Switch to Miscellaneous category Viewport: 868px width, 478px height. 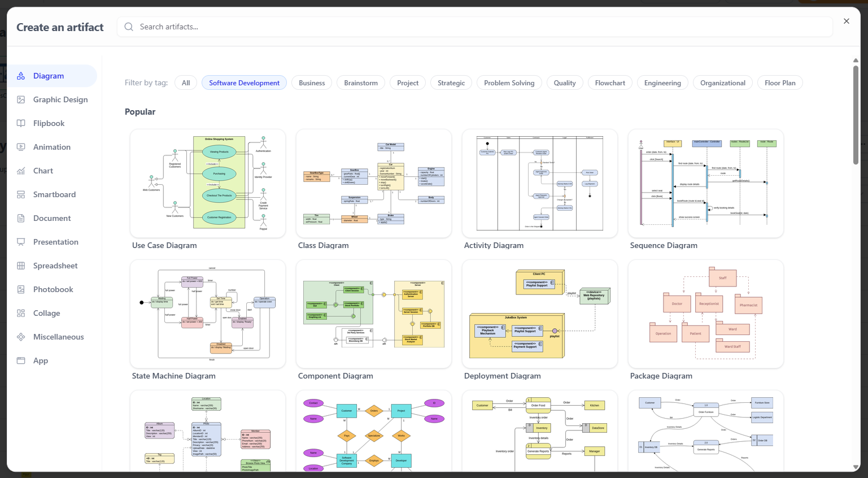(x=53, y=337)
